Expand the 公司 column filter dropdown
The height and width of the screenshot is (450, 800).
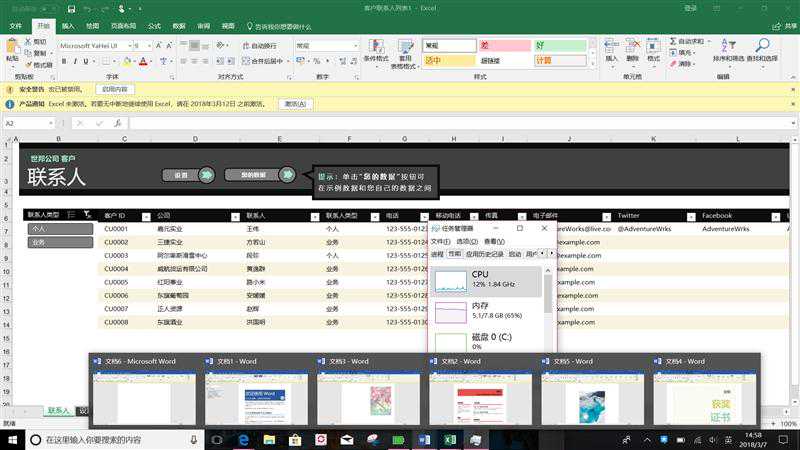[236, 216]
